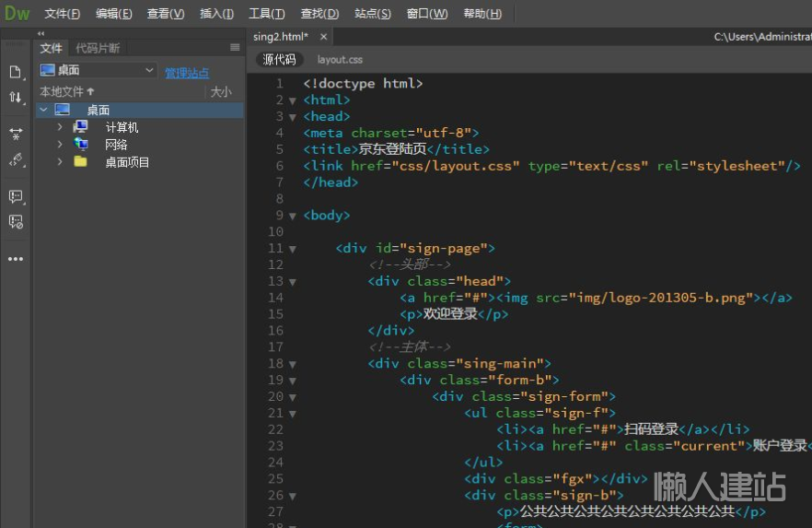This screenshot has height=528, width=812.
Task: Click the network globe icon beside 网络
Action: point(81,144)
